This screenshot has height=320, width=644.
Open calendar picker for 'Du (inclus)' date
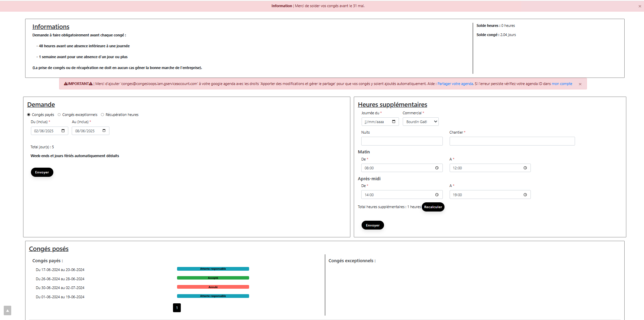click(63, 131)
